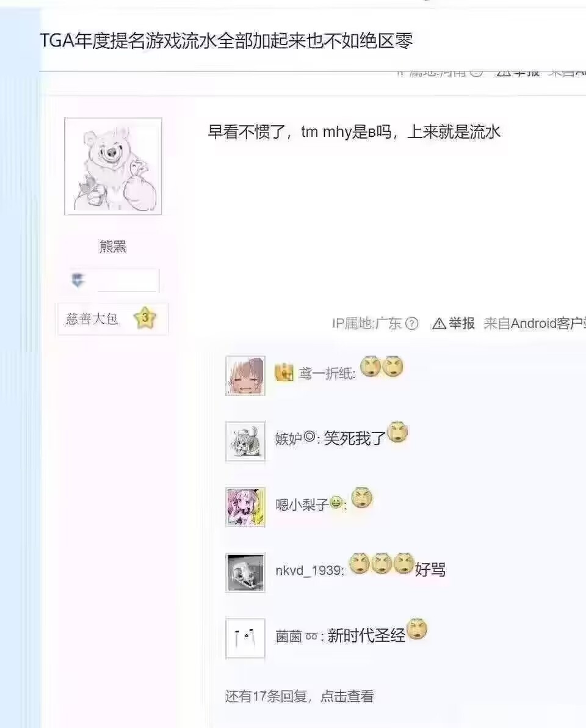Open the avatar of commenter 鸢一折纸
The height and width of the screenshot is (728, 586).
click(x=245, y=376)
